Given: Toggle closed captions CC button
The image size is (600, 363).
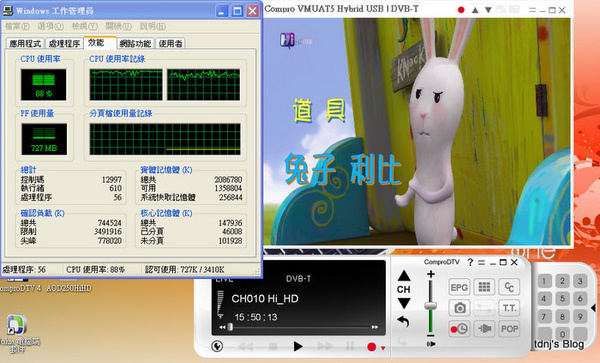Looking at the screenshot, I should pyautogui.click(x=509, y=287).
